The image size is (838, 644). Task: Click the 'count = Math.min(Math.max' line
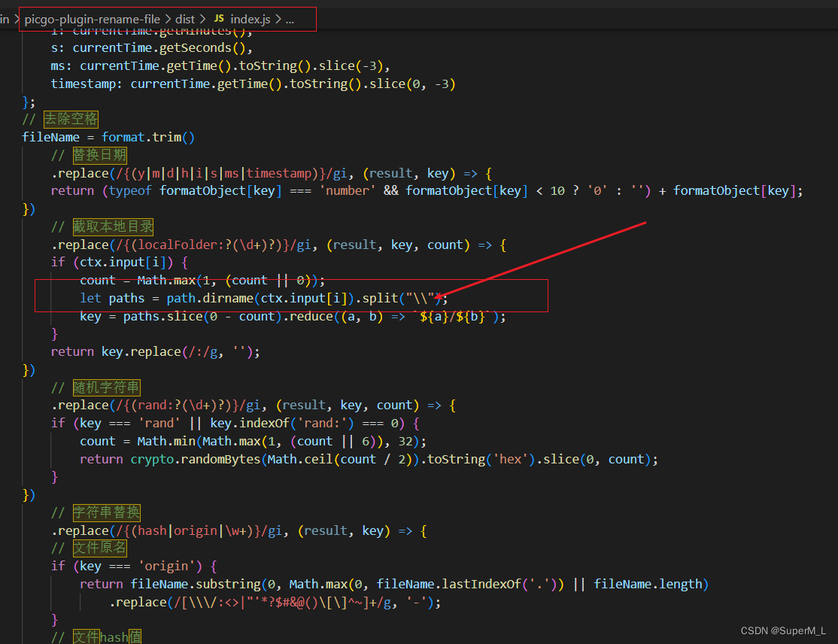(253, 442)
